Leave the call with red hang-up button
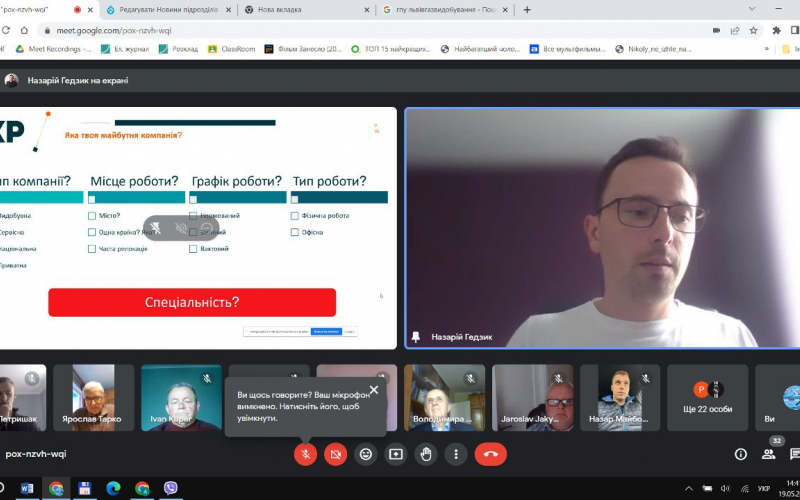800x500 pixels. pos(491,454)
